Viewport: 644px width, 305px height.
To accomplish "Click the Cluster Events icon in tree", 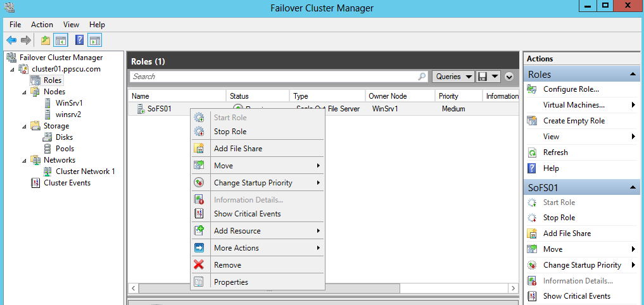I will pos(35,183).
